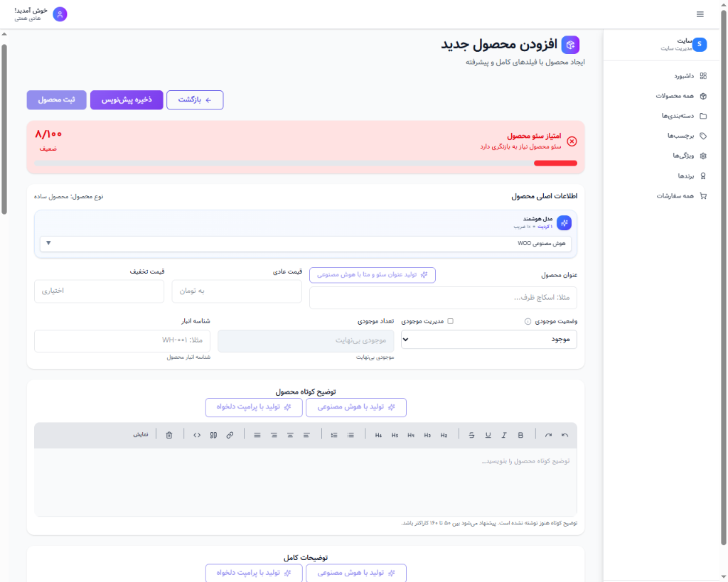Viewport: 728px width, 582px height.
Task: Click the ویژگی‌ها gear icon
Action: click(703, 156)
